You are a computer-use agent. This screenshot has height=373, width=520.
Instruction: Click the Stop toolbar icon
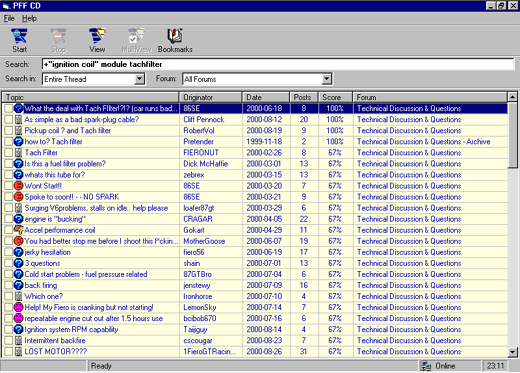(58, 36)
